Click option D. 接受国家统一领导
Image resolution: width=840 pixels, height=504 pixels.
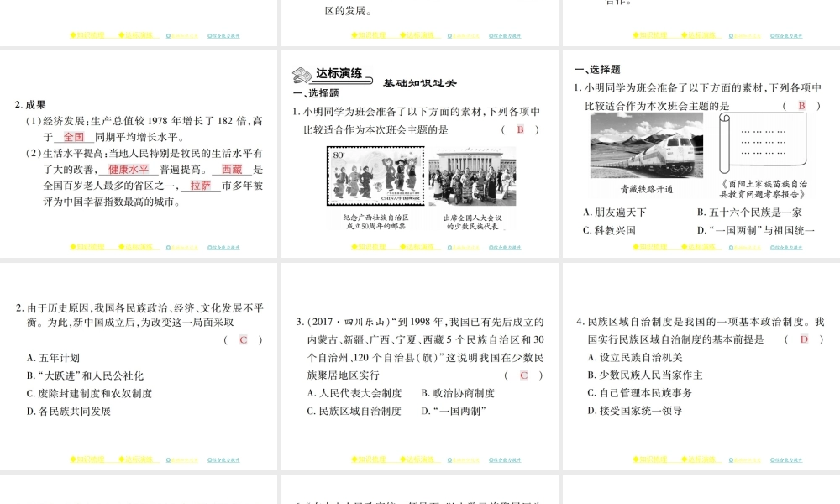point(635,411)
